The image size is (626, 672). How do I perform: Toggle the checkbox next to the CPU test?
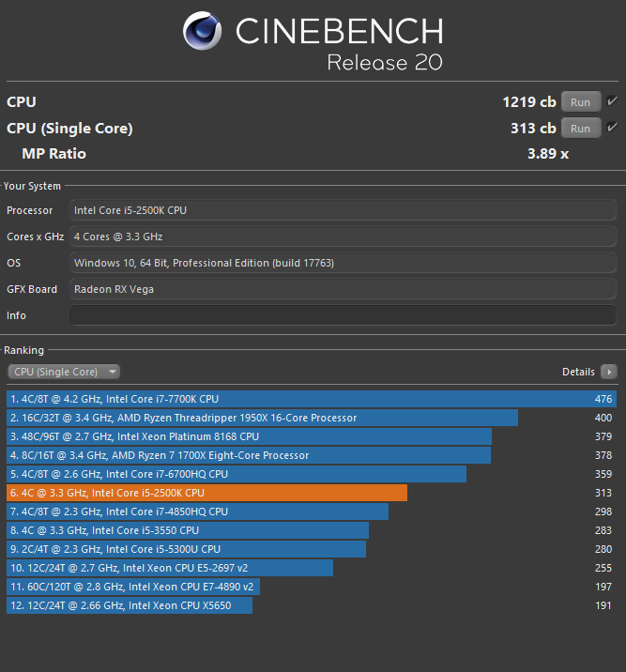point(612,101)
